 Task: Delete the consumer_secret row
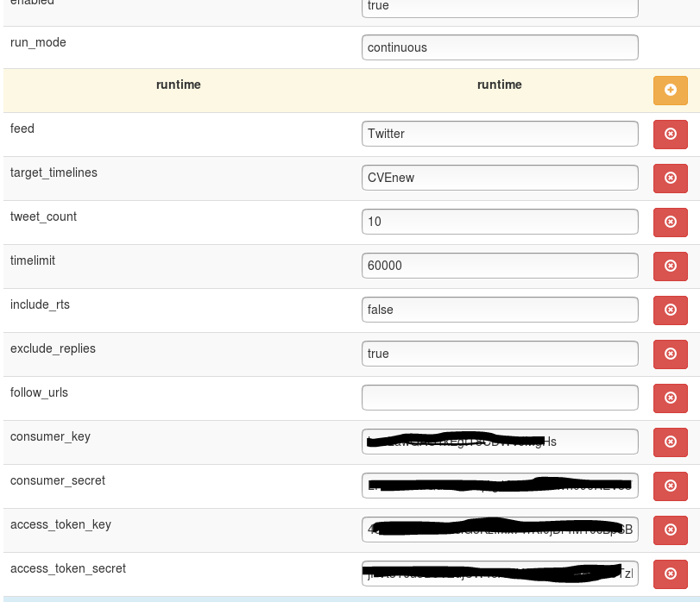pos(671,486)
